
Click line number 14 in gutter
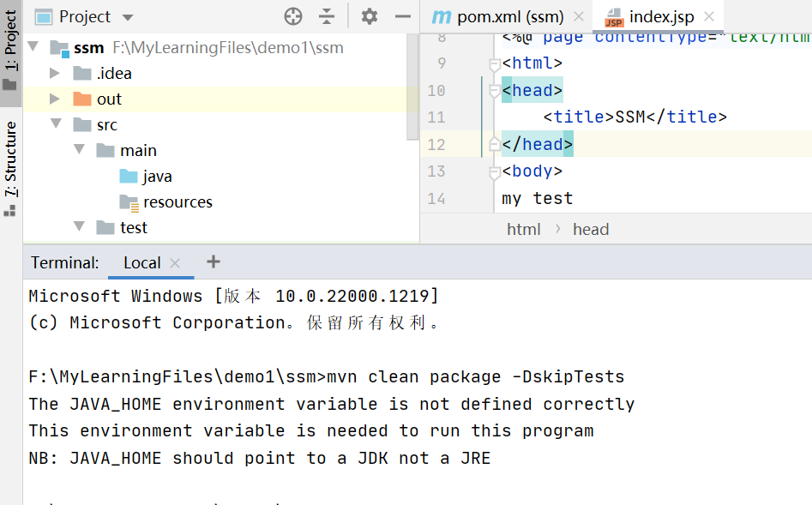(x=436, y=199)
